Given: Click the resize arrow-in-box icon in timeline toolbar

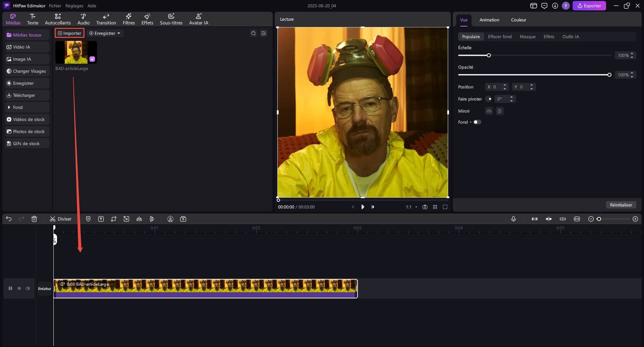Looking at the screenshot, I should (x=126, y=219).
